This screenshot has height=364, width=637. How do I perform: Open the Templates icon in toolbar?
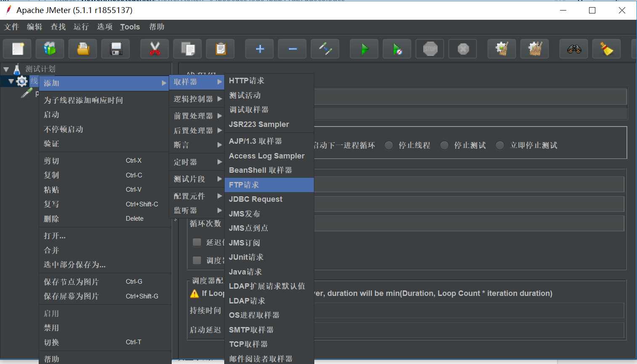click(50, 49)
